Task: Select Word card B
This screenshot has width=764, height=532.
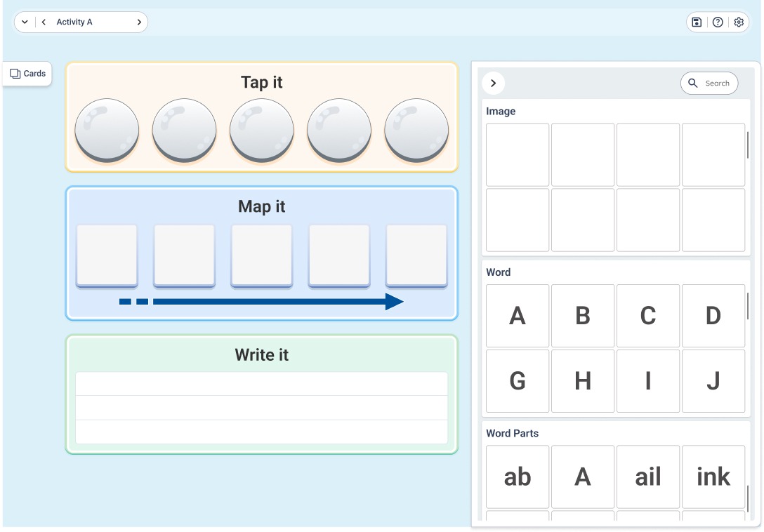Action: pyautogui.click(x=583, y=316)
